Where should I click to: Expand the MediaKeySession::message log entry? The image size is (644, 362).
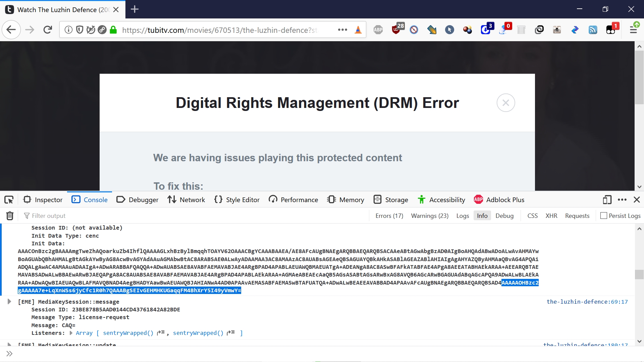pos(9,302)
